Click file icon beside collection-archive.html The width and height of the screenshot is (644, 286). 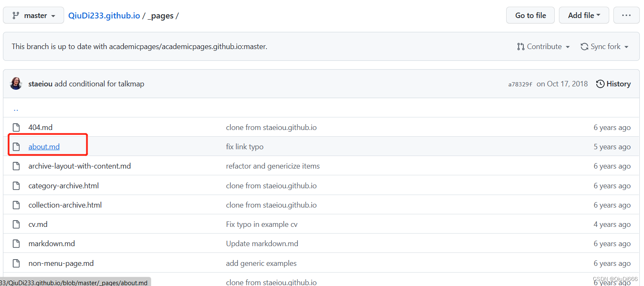pyautogui.click(x=16, y=205)
